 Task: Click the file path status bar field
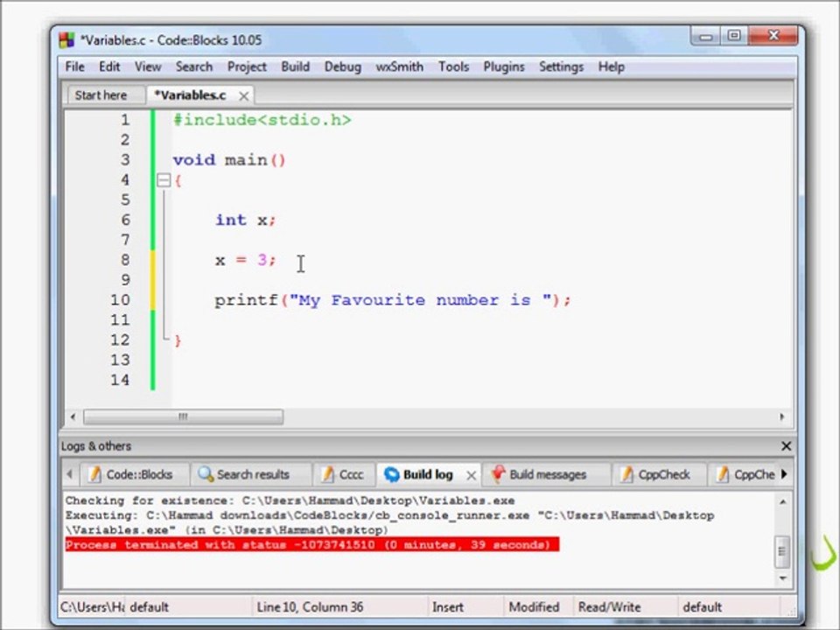92,607
